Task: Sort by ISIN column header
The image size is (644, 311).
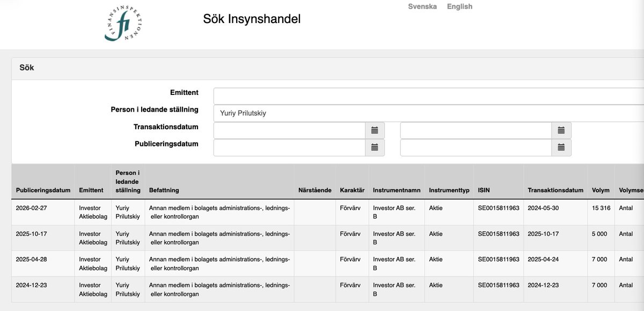Action: 484,190
